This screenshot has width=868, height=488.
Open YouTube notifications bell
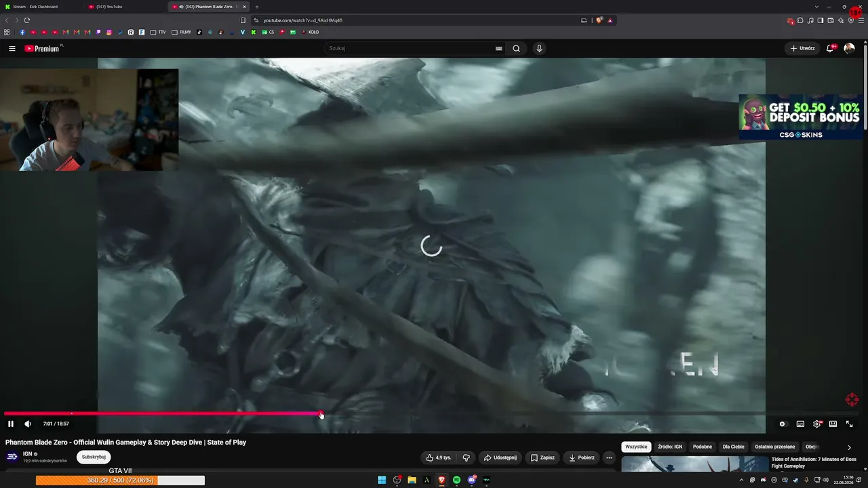[x=830, y=49]
